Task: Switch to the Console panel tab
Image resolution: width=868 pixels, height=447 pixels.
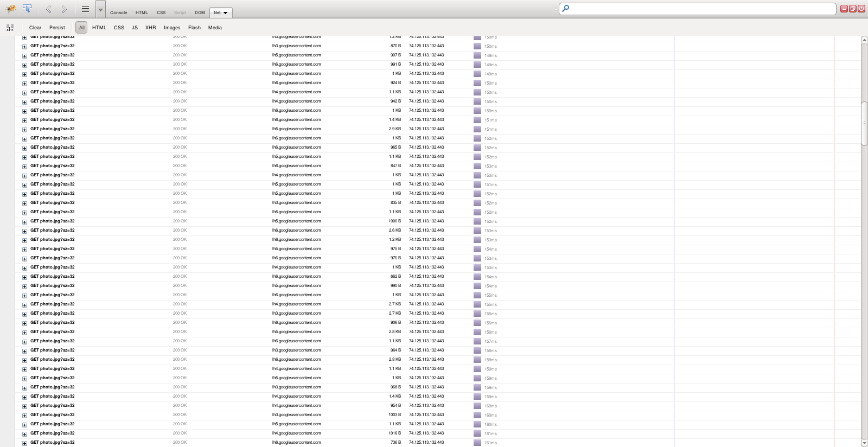Action: (118, 12)
